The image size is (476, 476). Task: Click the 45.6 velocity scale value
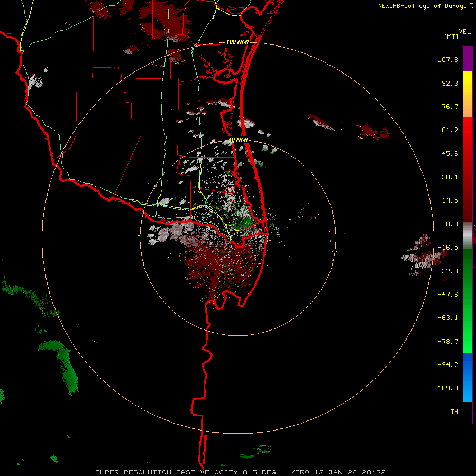coord(450,153)
